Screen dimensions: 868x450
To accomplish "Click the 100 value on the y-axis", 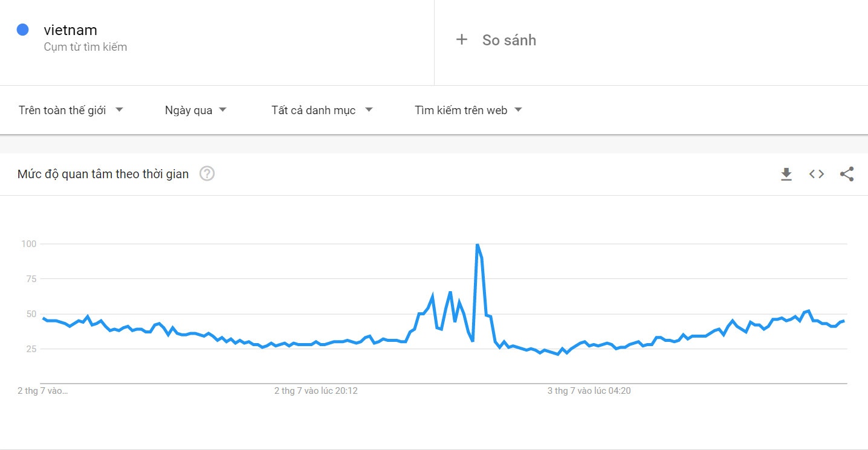I will coord(30,244).
